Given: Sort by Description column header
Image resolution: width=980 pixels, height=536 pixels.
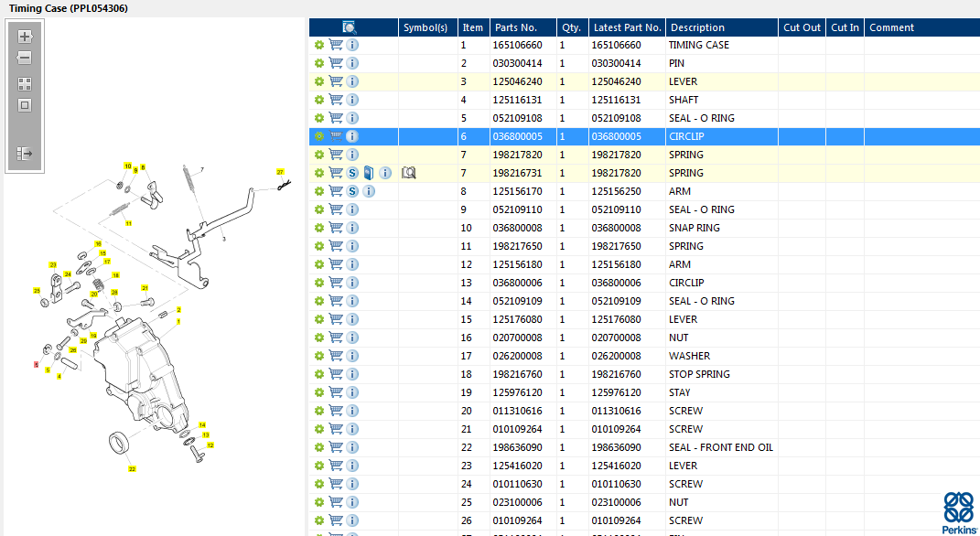Looking at the screenshot, I should tap(696, 27).
